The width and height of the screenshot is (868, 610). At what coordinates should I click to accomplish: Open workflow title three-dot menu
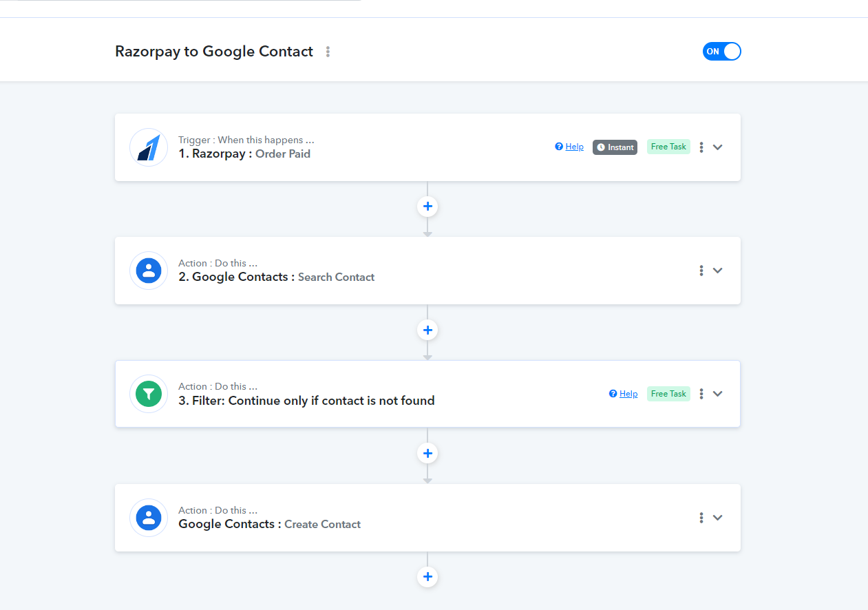328,52
